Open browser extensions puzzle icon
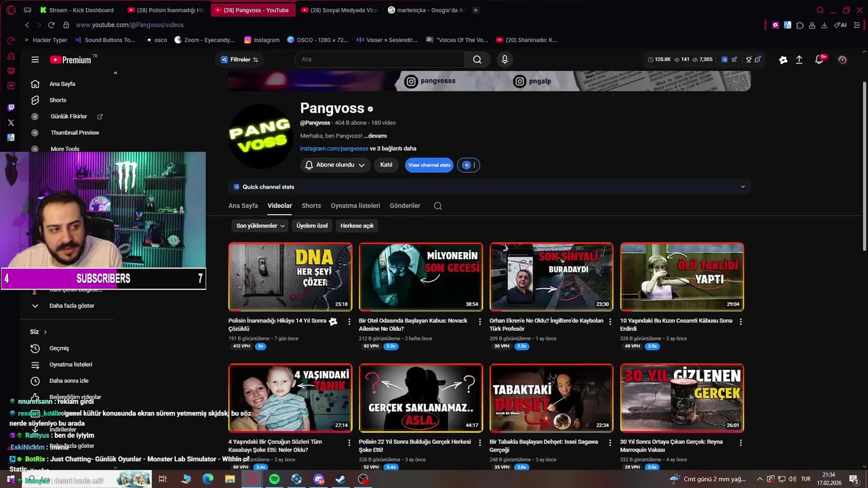868x488 pixels. click(800, 25)
